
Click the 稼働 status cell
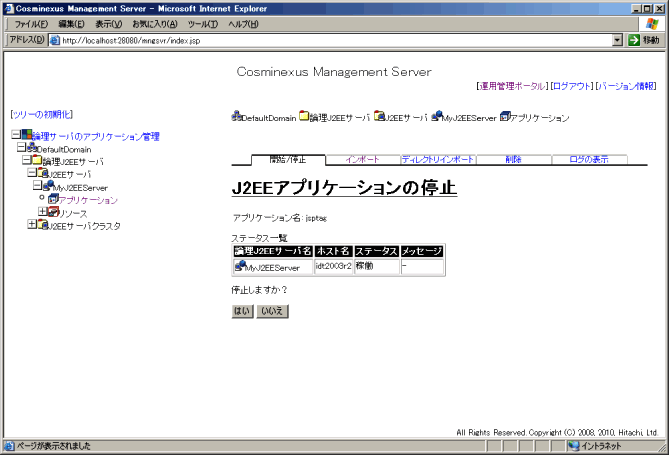point(377,266)
